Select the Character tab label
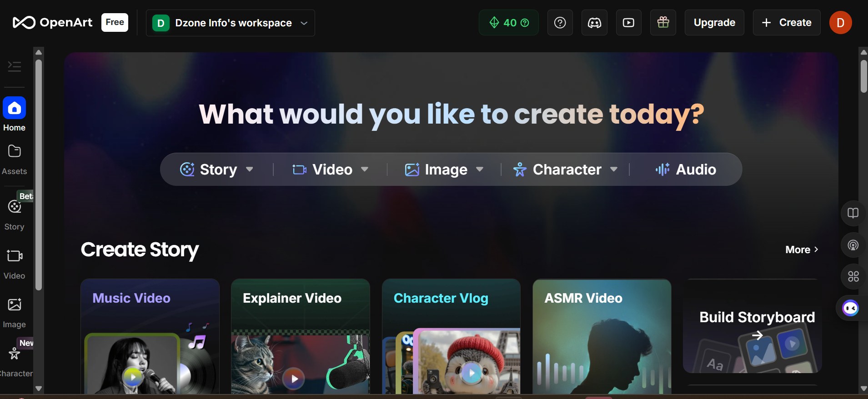 coord(567,170)
